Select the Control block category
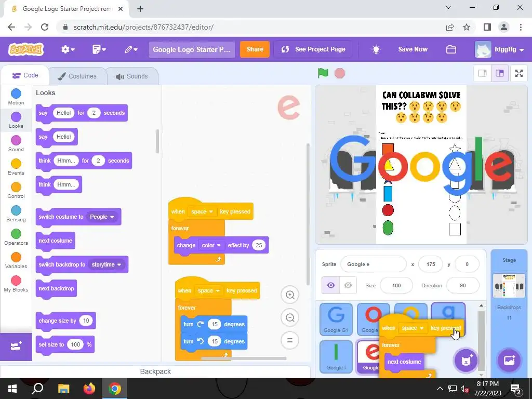Image resolution: width=532 pixels, height=399 pixels. tap(16, 190)
